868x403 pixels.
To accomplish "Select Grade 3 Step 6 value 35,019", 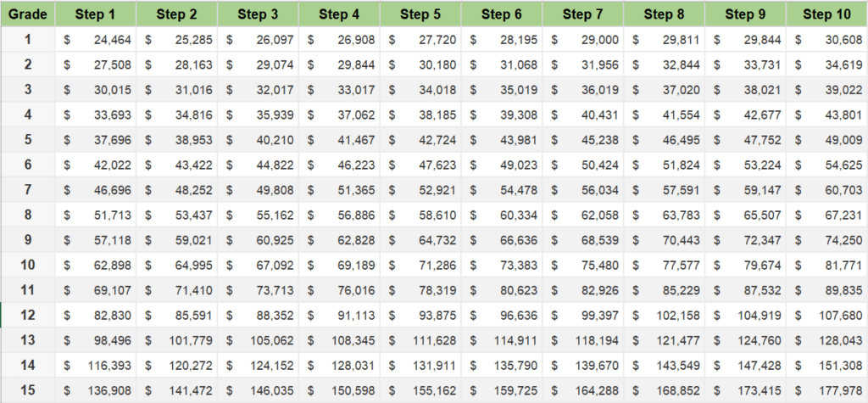I will tap(502, 90).
